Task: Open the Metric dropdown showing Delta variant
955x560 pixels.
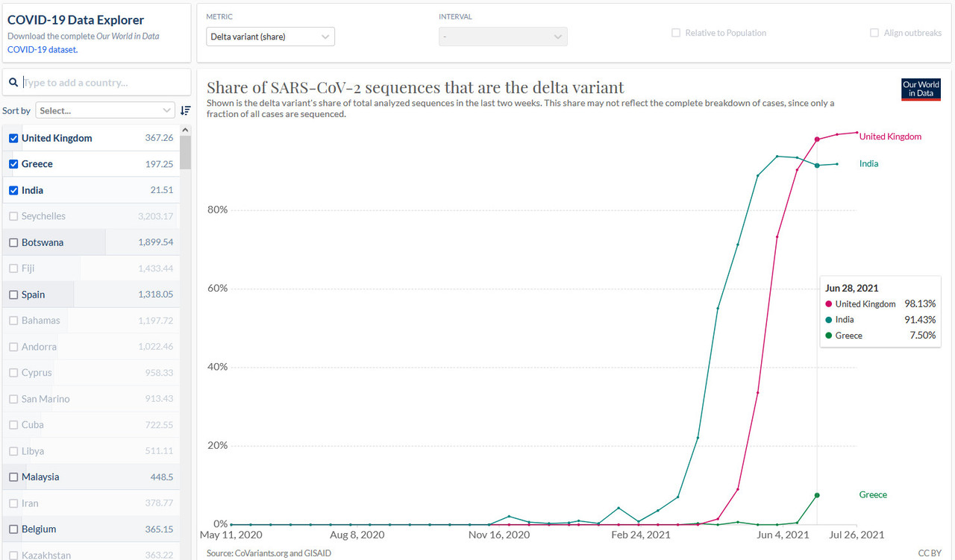Action: [270, 37]
